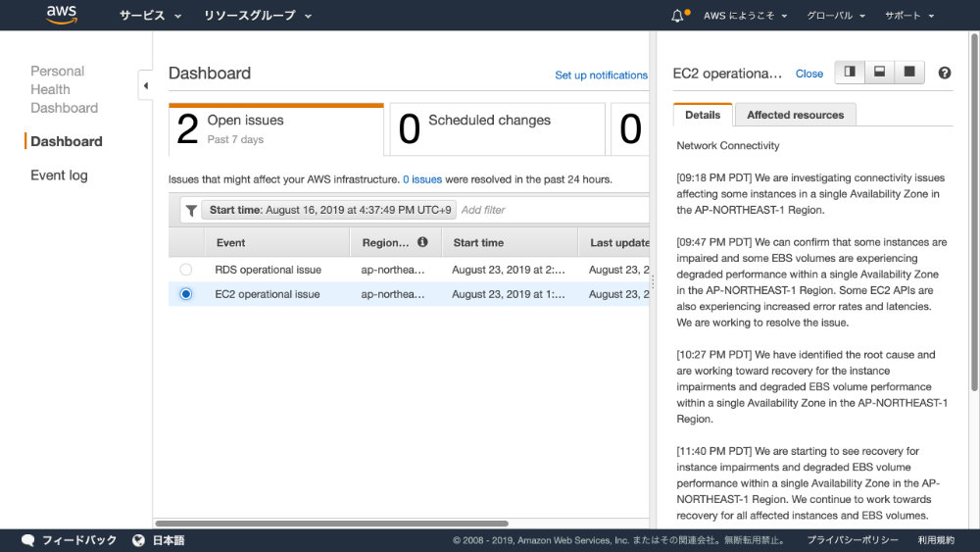This screenshot has height=552, width=980.
Task: Click 日本語 language selector
Action: [x=169, y=540]
